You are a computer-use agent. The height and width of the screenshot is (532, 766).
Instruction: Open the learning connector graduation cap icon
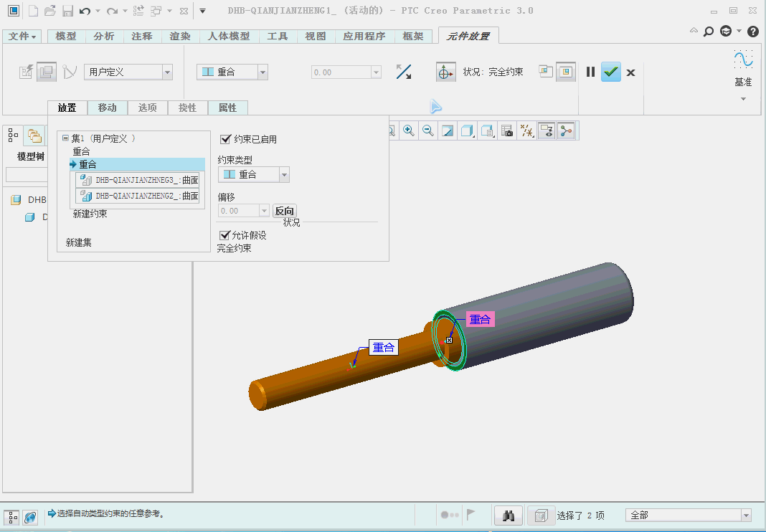[727, 32]
